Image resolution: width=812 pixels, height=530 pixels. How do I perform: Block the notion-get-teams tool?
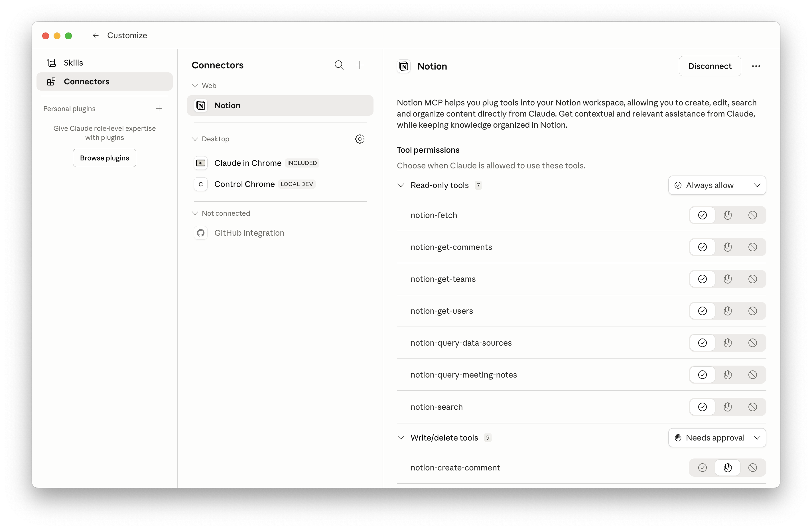click(x=752, y=279)
